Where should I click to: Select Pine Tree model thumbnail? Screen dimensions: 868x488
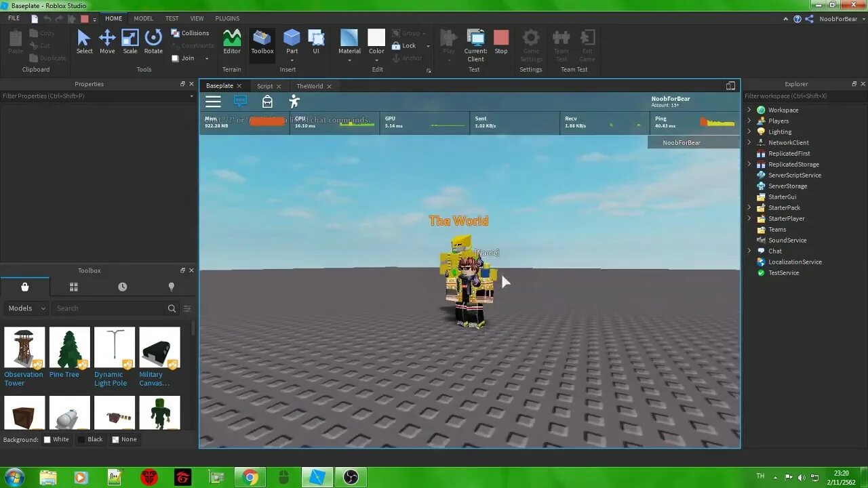tap(69, 348)
